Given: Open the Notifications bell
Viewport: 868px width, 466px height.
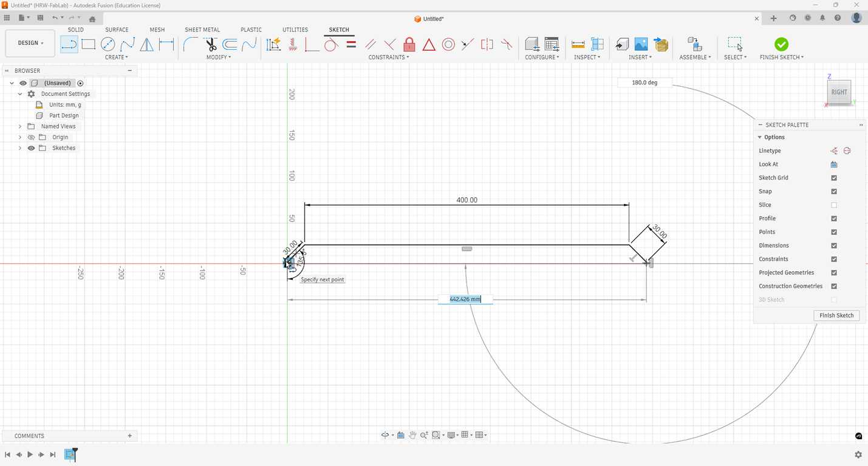Looking at the screenshot, I should click(822, 18).
